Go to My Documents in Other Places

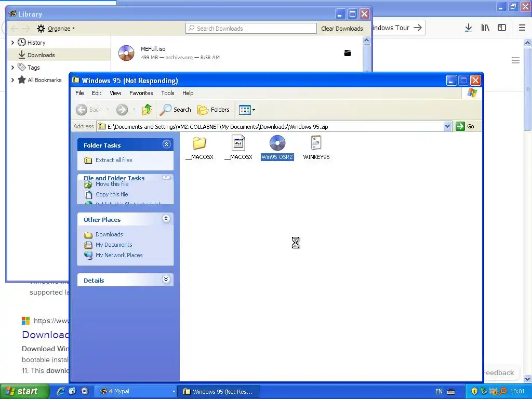tap(114, 245)
